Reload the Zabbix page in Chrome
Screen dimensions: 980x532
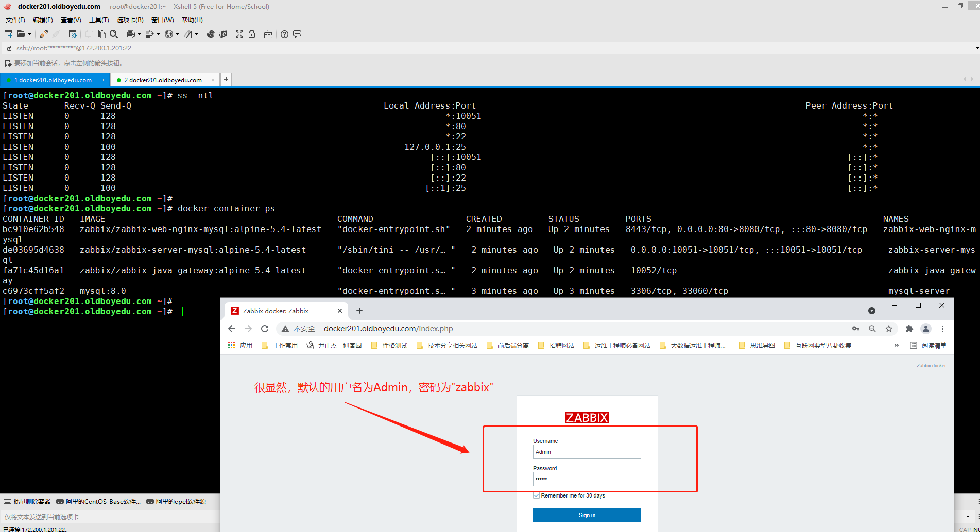pyautogui.click(x=265, y=329)
